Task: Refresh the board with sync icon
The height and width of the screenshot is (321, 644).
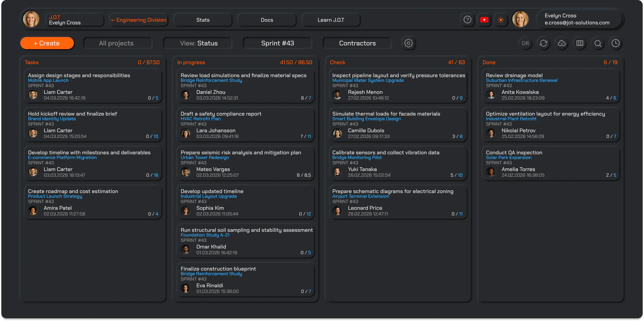Action: tap(543, 43)
